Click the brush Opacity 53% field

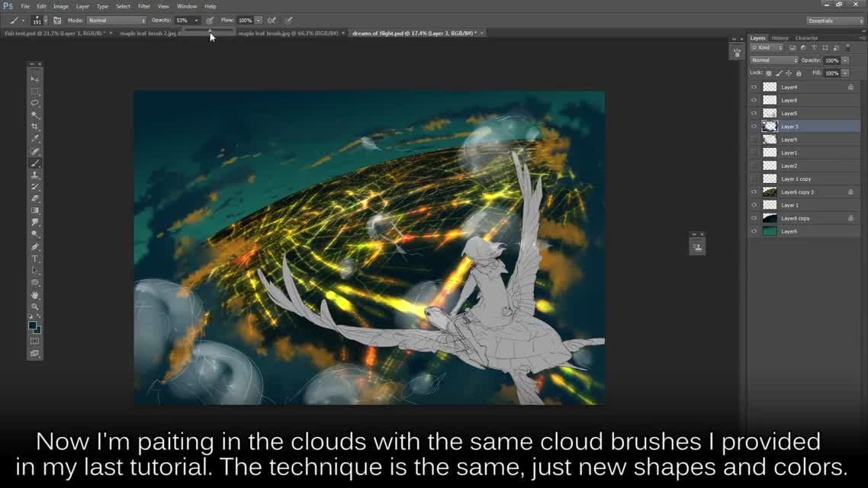click(x=183, y=21)
